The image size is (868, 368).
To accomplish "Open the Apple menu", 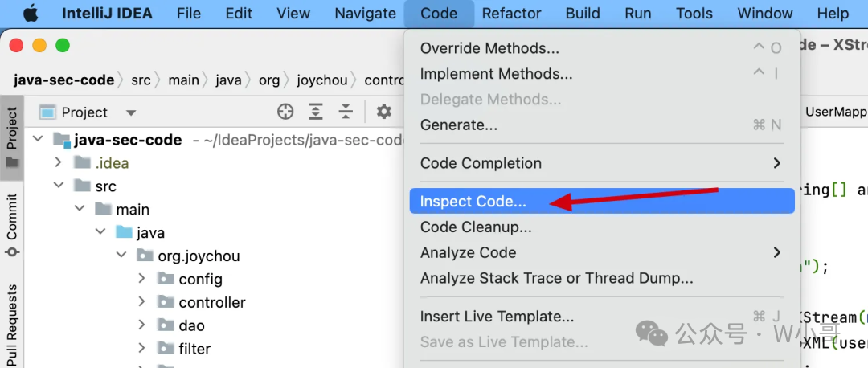I will tap(31, 14).
